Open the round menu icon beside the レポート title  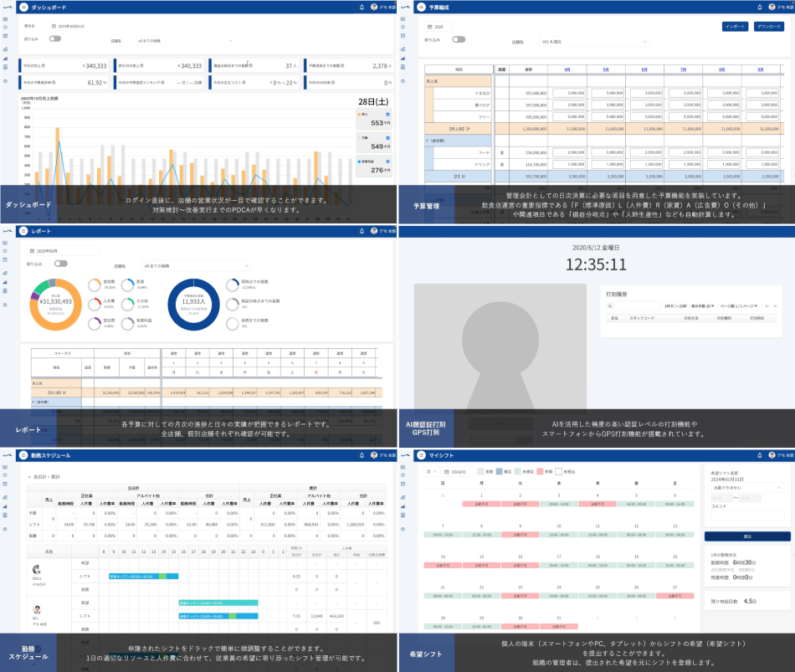point(23,230)
